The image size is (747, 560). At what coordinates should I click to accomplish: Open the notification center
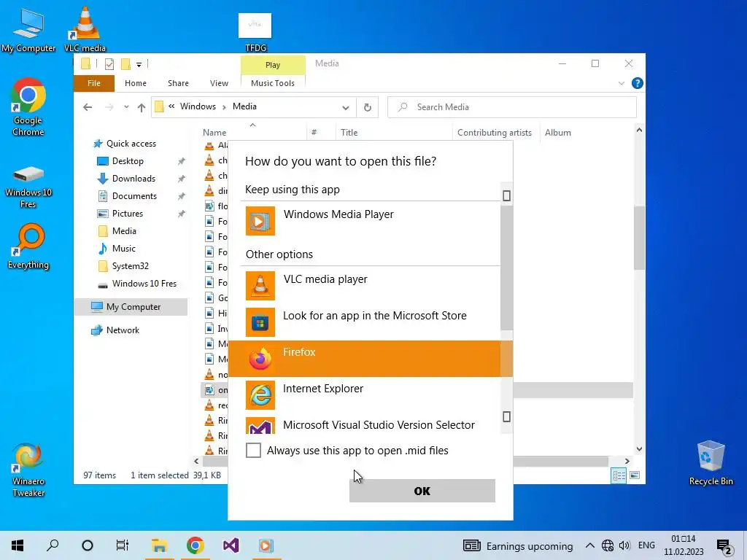(x=724, y=546)
